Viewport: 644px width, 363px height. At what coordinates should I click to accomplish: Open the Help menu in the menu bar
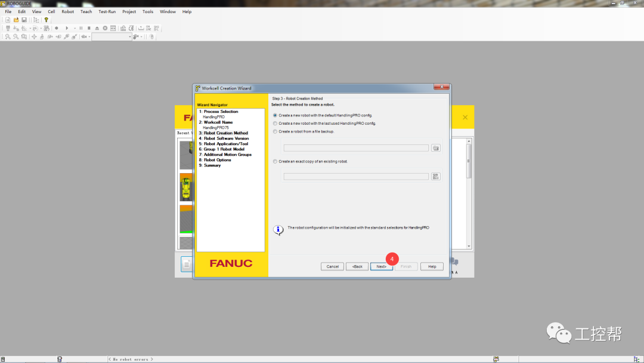pyautogui.click(x=187, y=11)
